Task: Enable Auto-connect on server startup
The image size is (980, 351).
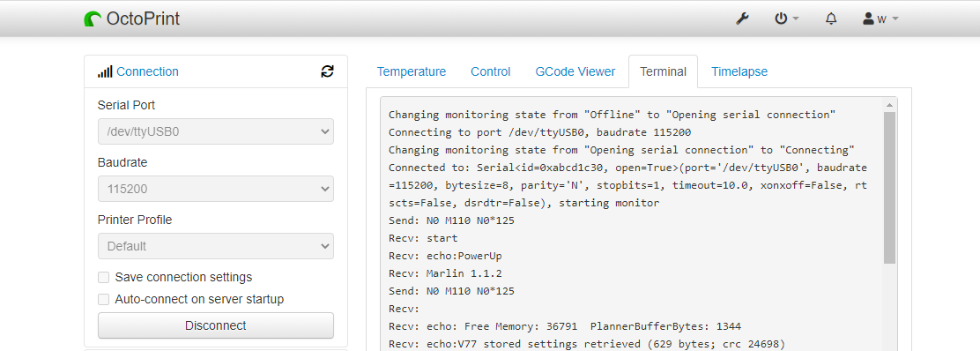Action: [x=104, y=300]
